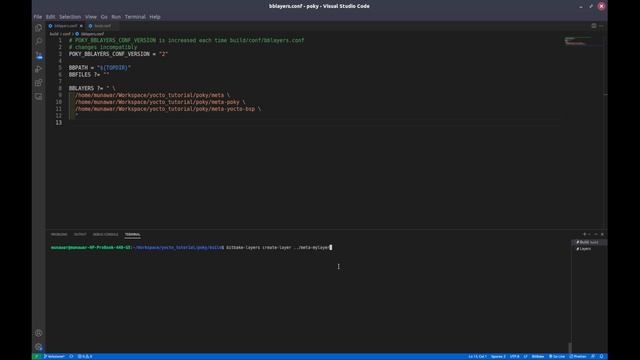Click the terminal scrollbar thumb
The image size is (640, 360).
[569, 347]
